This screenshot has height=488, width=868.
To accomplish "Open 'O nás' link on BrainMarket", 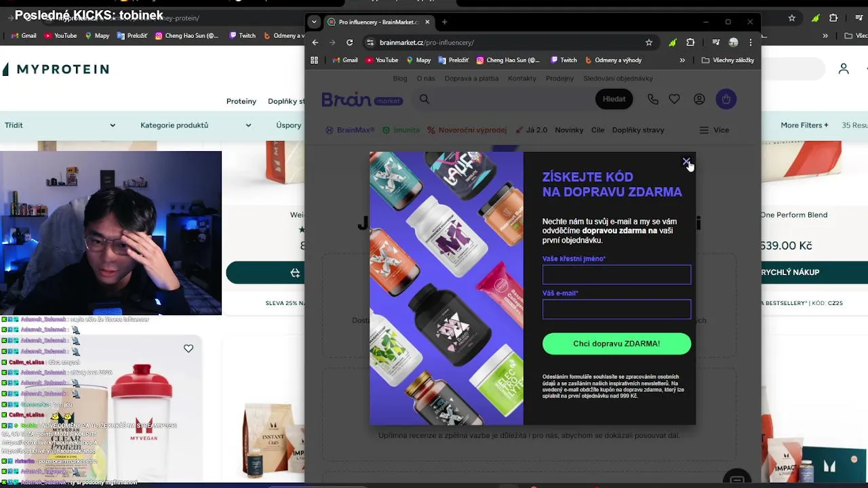I will click(426, 78).
